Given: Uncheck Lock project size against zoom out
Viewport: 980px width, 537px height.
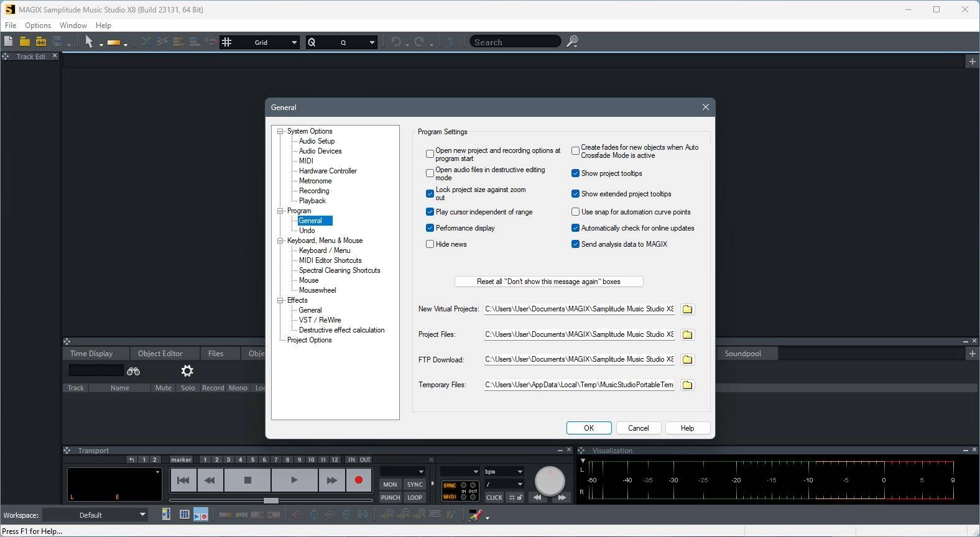Looking at the screenshot, I should 430,193.
